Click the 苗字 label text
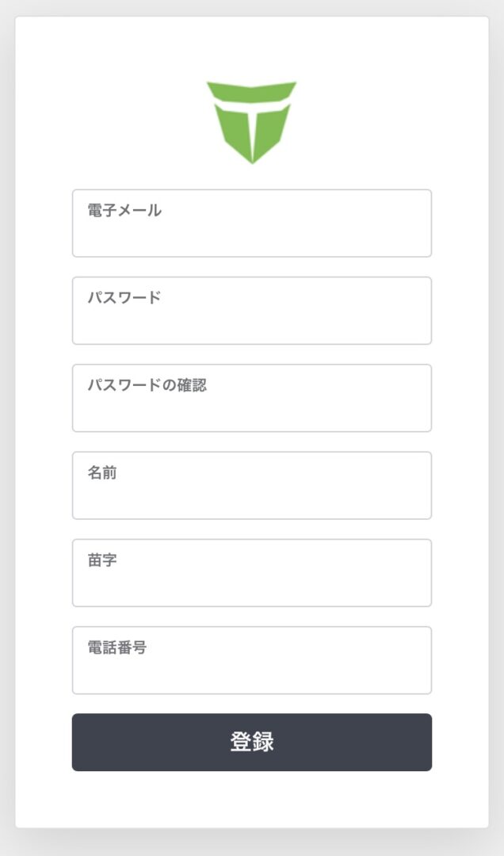The image size is (504, 856). click(x=102, y=560)
